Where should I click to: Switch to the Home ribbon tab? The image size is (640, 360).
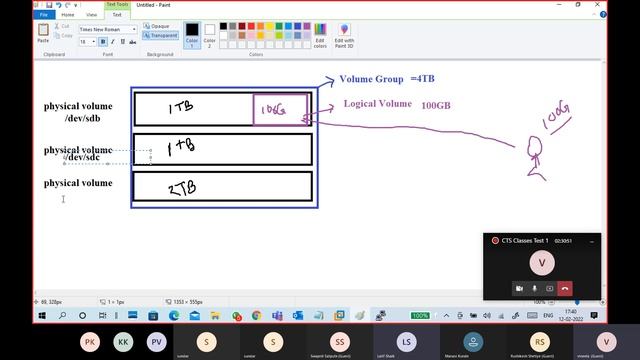point(68,15)
